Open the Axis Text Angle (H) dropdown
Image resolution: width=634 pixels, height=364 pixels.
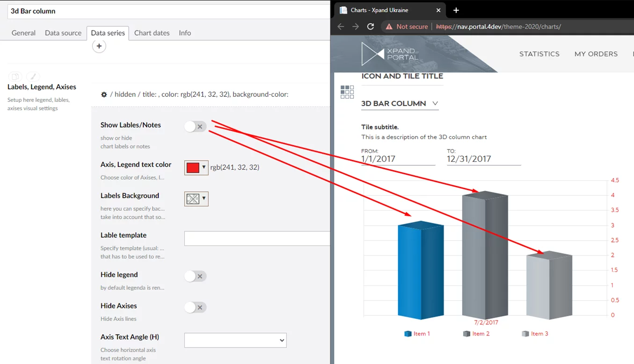235,340
